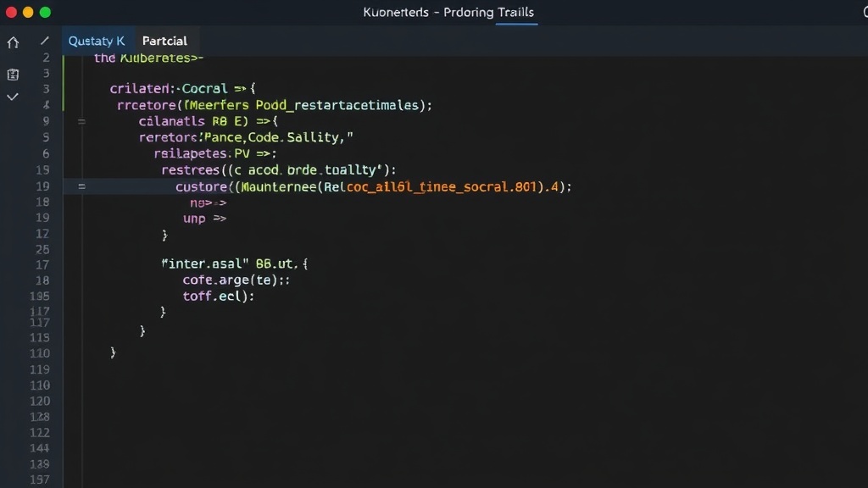Click line number 25 in the gutter
Screen dimensions: 868x488
tap(42, 250)
